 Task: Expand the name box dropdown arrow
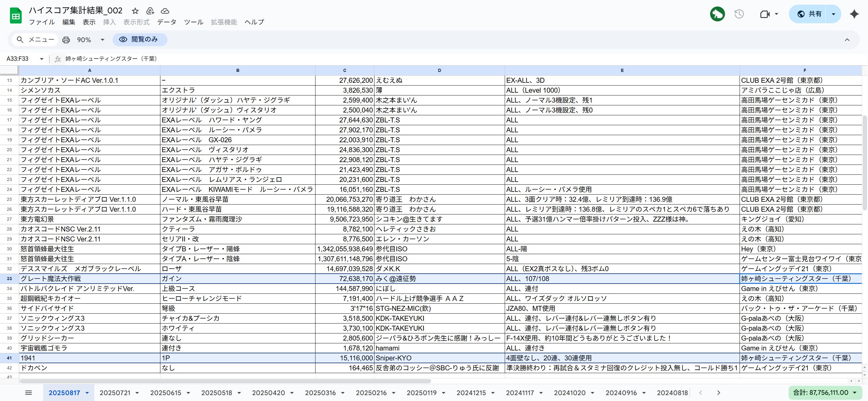click(42, 59)
